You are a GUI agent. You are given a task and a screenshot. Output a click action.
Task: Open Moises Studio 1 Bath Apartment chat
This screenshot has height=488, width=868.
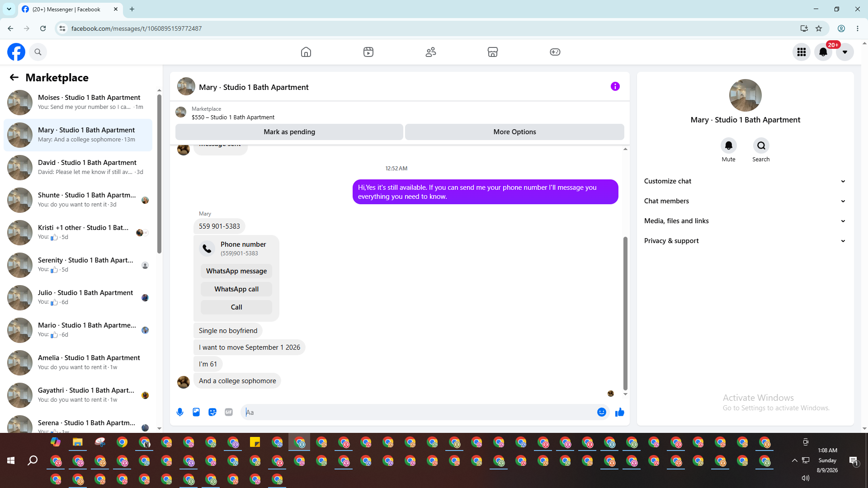point(78,102)
